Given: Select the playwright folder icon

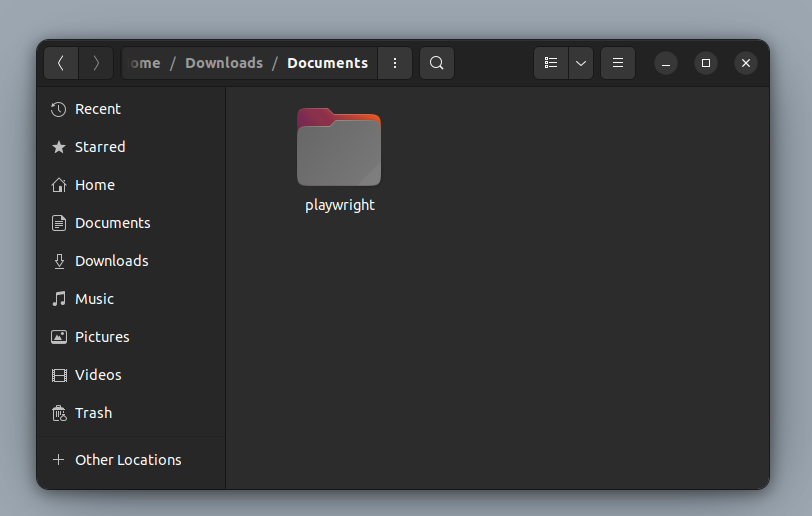Looking at the screenshot, I should 339,147.
